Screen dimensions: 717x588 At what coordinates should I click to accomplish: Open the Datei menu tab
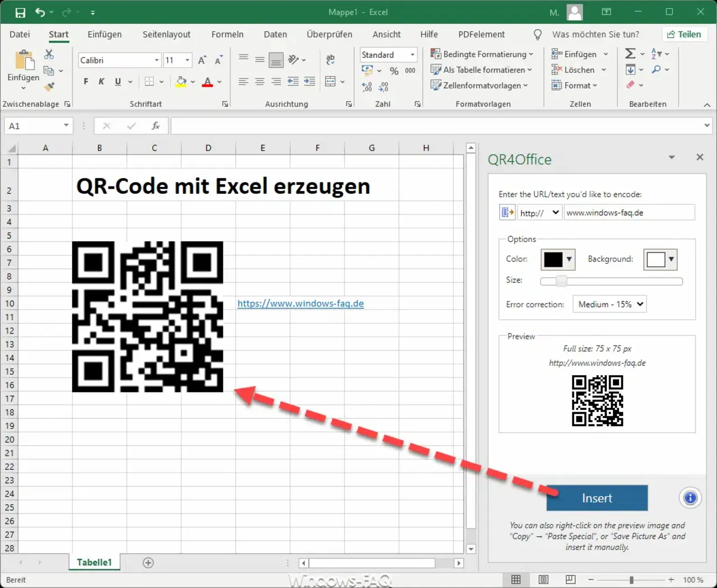pyautogui.click(x=20, y=34)
